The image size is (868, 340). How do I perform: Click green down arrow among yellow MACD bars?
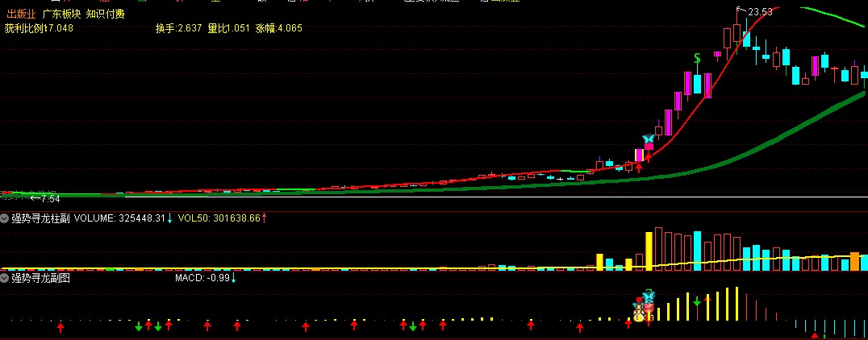[698, 302]
